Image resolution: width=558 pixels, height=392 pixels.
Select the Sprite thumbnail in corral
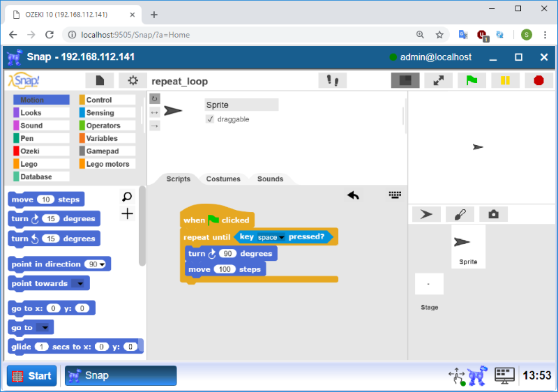coord(468,246)
